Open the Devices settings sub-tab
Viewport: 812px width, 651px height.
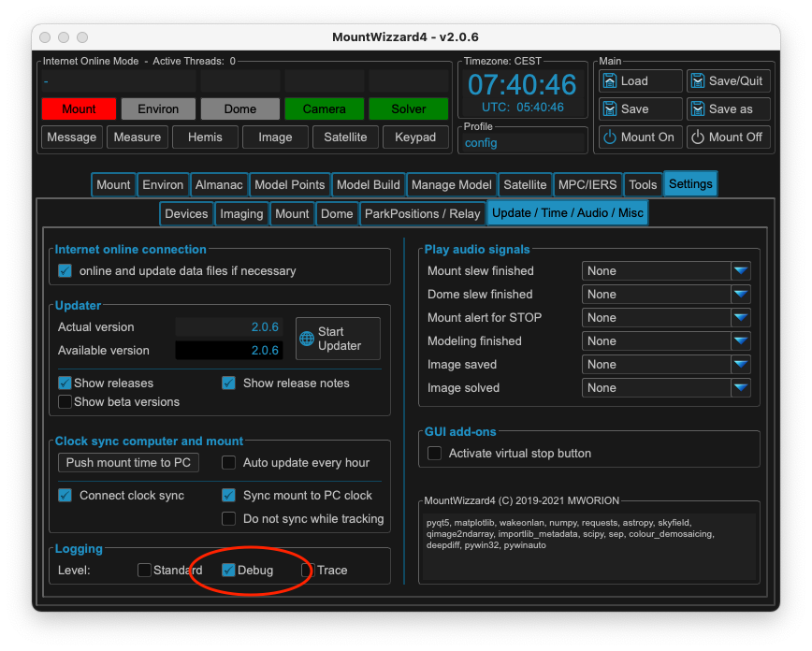click(186, 214)
